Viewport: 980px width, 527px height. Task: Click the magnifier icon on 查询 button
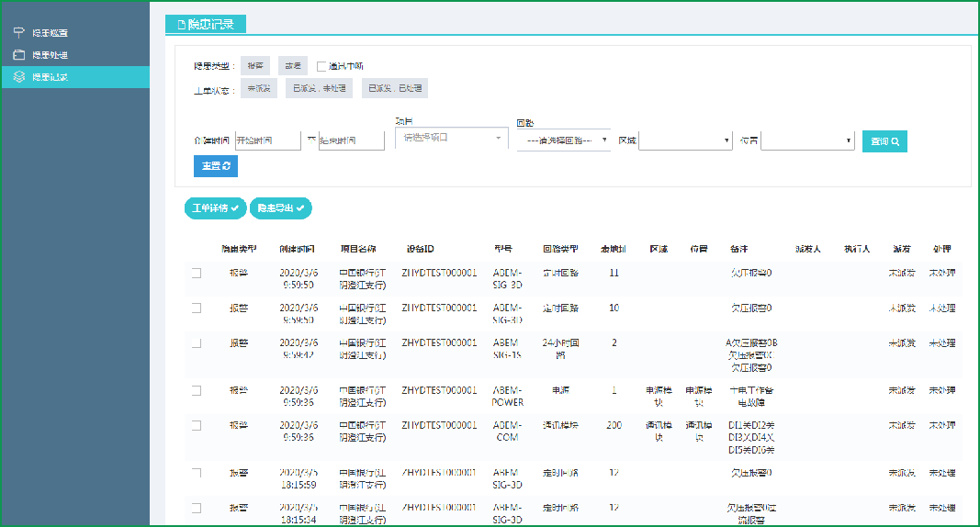pos(895,141)
